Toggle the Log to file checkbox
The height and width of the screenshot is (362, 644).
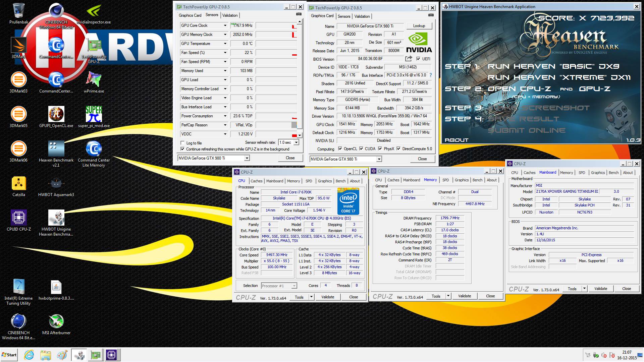coord(182,143)
